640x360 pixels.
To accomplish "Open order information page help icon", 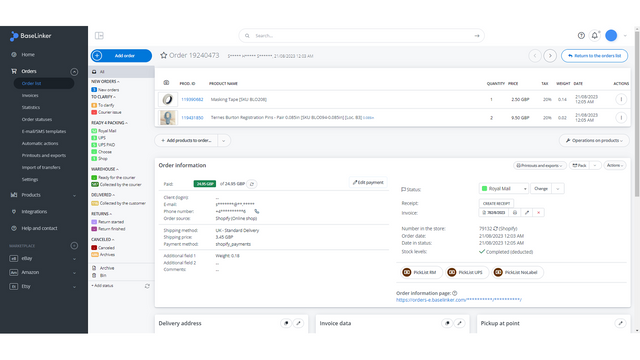I will pos(455,293).
